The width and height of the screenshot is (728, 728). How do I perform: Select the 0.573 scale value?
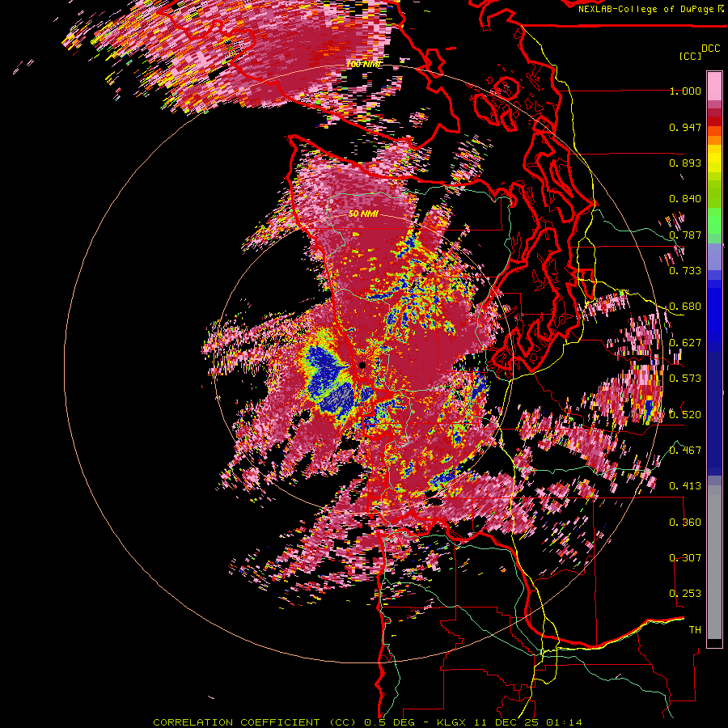pos(685,379)
